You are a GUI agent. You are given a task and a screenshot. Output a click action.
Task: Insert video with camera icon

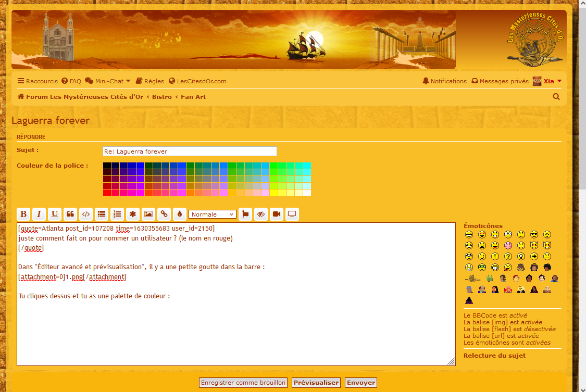277,214
